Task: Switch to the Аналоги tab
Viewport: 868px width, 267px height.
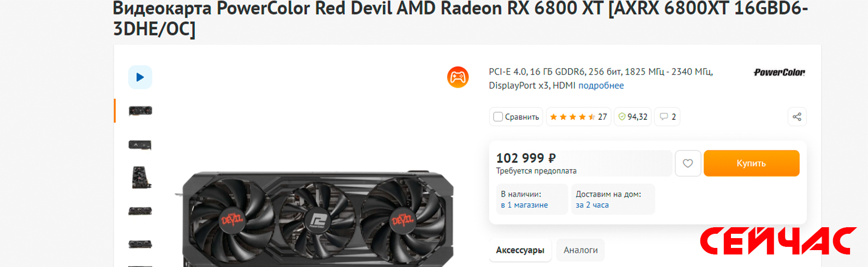Action: 580,250
